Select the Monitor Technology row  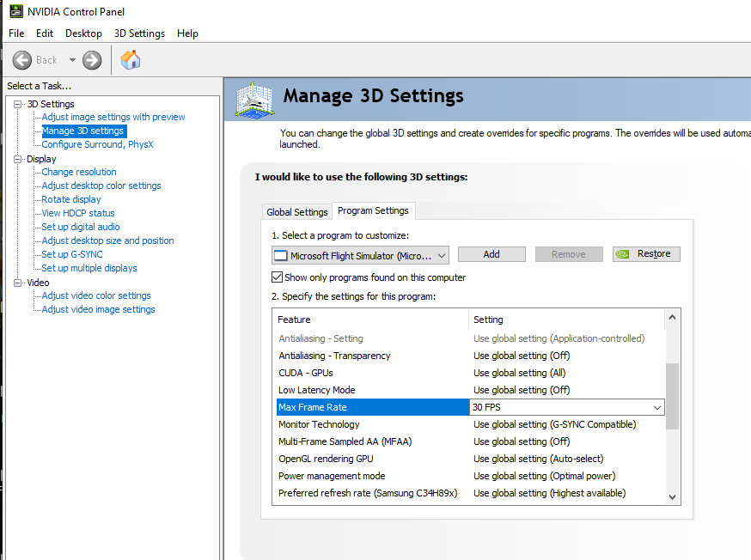[470, 424]
